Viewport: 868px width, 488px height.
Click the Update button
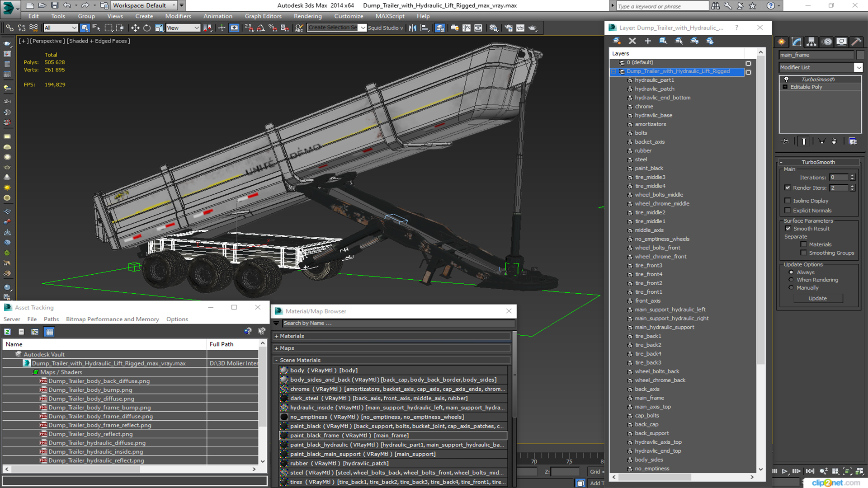click(817, 298)
